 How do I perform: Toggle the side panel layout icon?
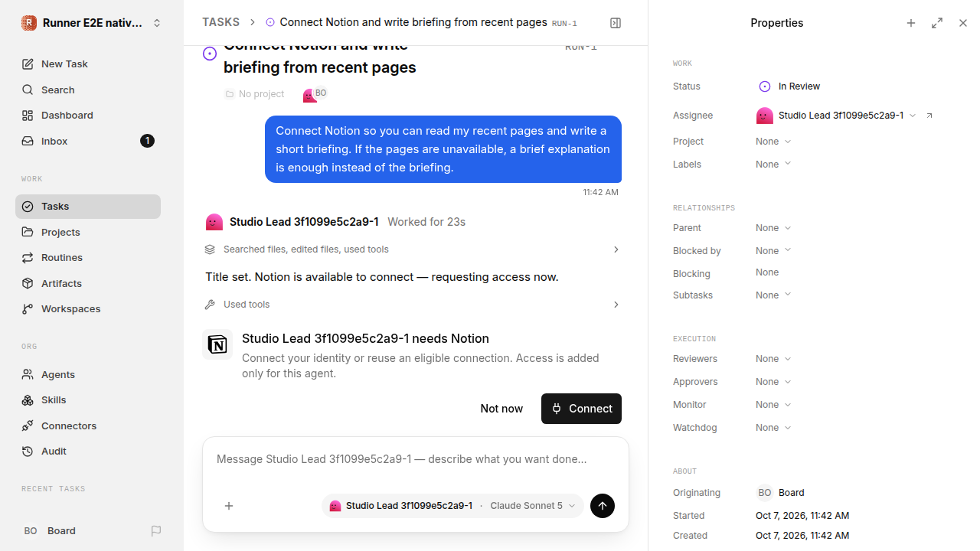point(616,23)
